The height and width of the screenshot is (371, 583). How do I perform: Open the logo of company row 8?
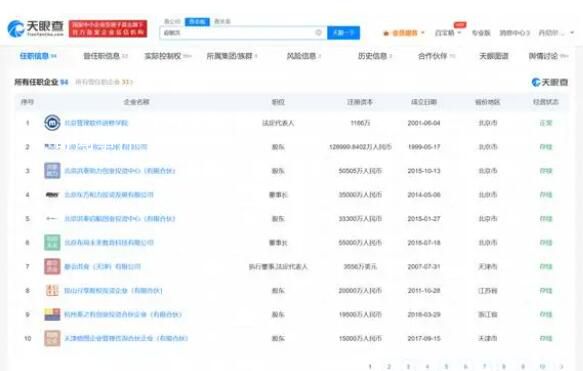pyautogui.click(x=52, y=290)
